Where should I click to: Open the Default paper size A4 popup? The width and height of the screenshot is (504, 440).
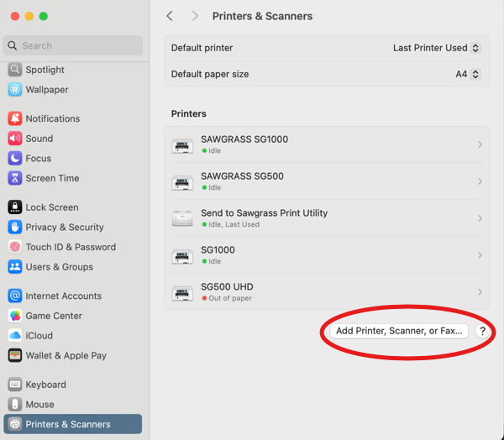[468, 74]
